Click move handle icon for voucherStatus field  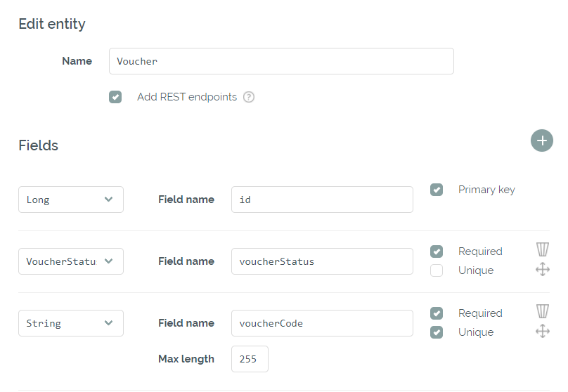pyautogui.click(x=542, y=270)
